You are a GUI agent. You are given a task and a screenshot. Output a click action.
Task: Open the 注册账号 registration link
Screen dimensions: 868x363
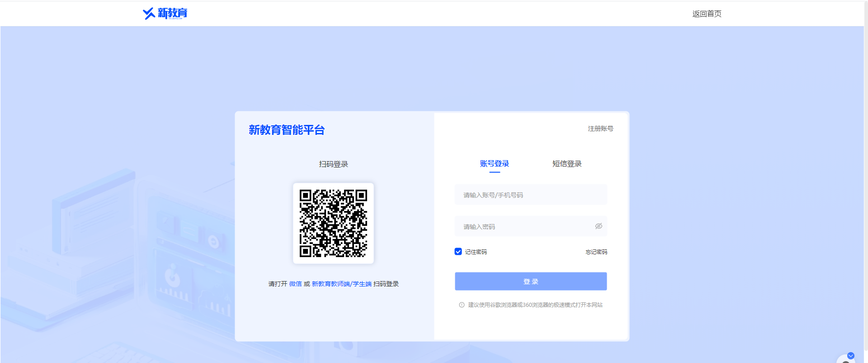pyautogui.click(x=600, y=129)
